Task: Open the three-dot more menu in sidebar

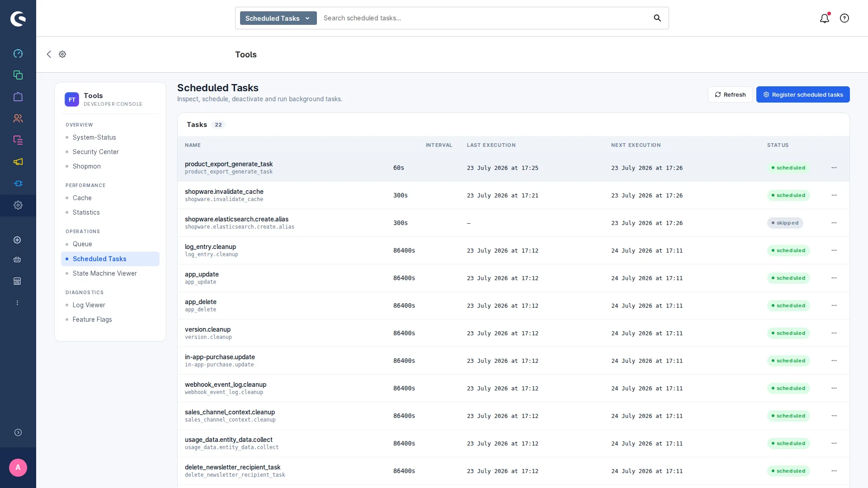Action: [x=17, y=303]
